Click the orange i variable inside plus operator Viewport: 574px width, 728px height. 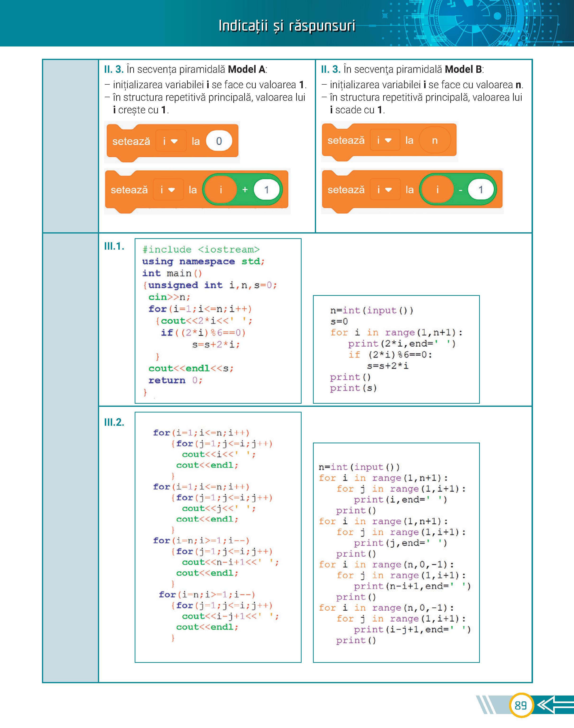[221, 190]
